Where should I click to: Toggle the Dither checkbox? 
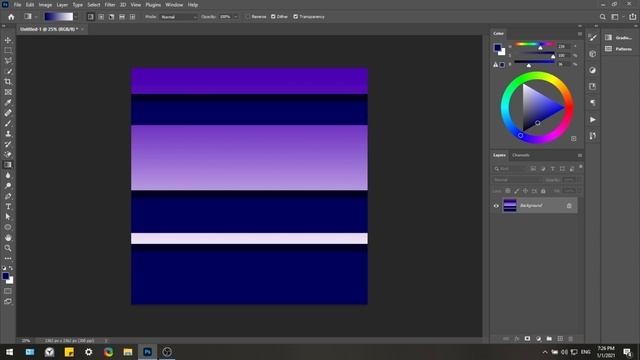pyautogui.click(x=273, y=17)
